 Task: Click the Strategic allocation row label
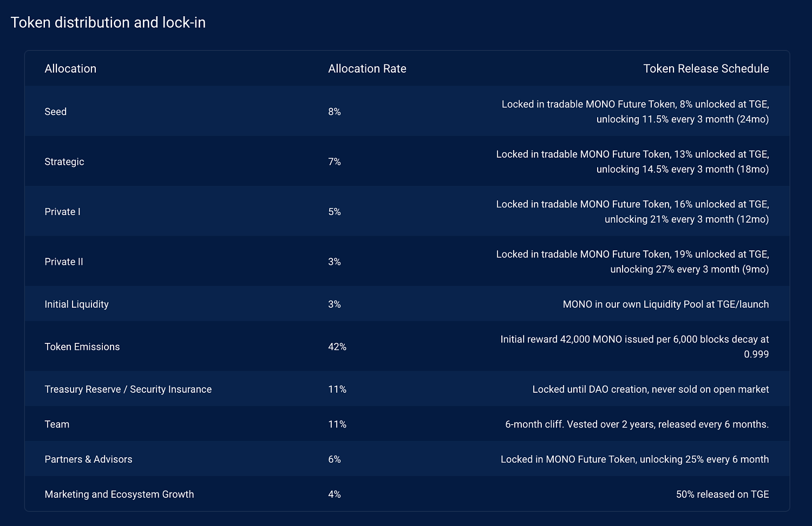[x=64, y=161]
